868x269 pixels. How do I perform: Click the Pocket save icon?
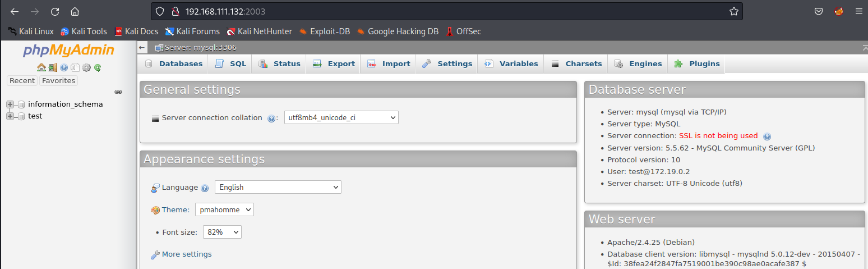pos(819,11)
